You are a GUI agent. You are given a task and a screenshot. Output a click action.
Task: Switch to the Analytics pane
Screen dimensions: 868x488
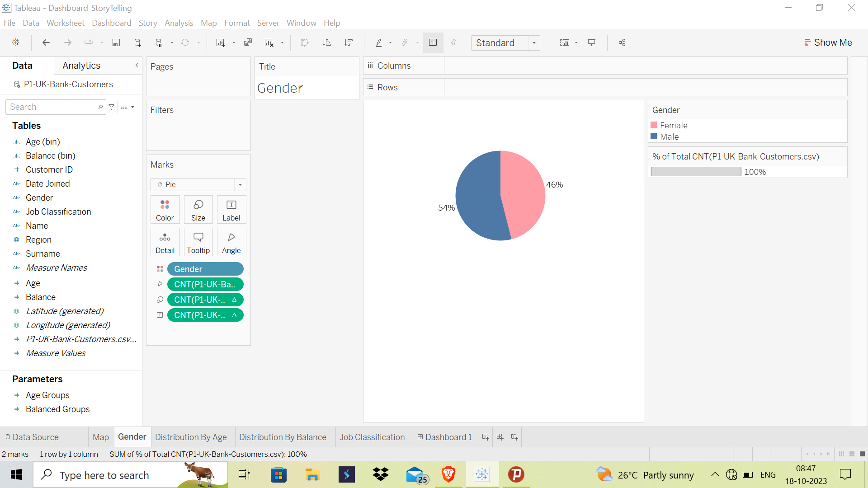pyautogui.click(x=81, y=65)
